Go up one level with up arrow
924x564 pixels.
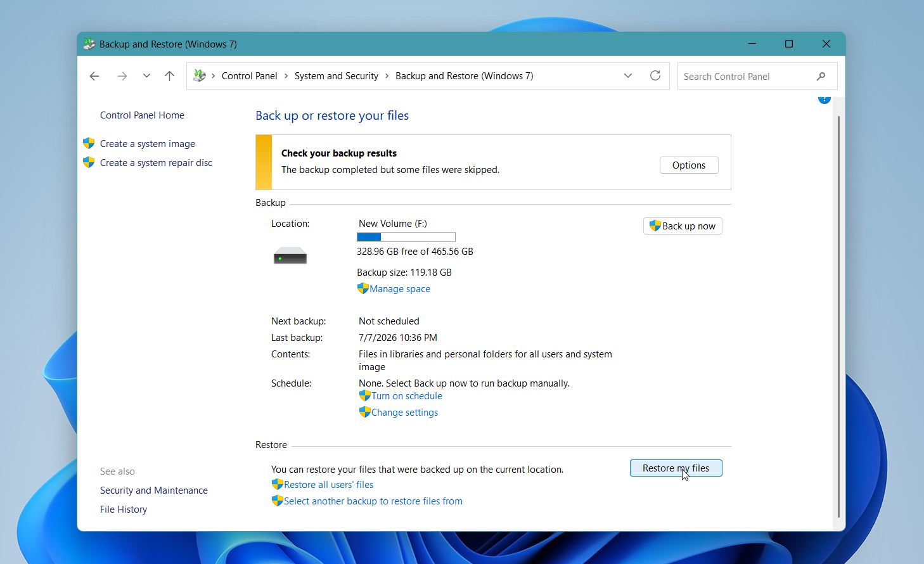[169, 76]
